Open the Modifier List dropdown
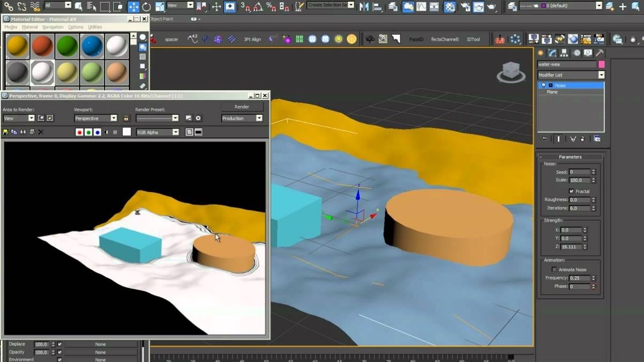The image size is (644, 362). pos(571,75)
